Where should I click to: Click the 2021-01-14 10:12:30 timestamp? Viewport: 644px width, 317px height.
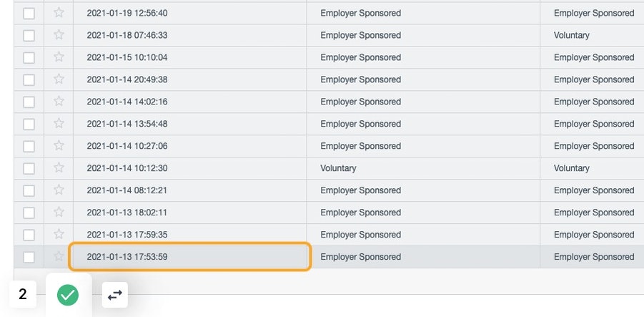127,168
